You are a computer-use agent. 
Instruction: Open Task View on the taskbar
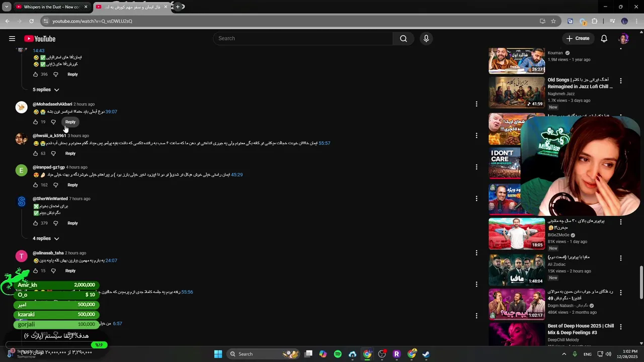308,354
